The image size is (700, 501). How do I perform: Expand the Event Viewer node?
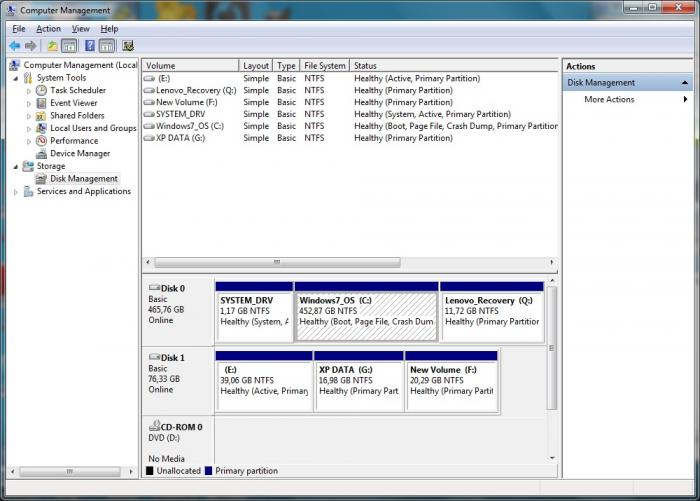(x=29, y=104)
